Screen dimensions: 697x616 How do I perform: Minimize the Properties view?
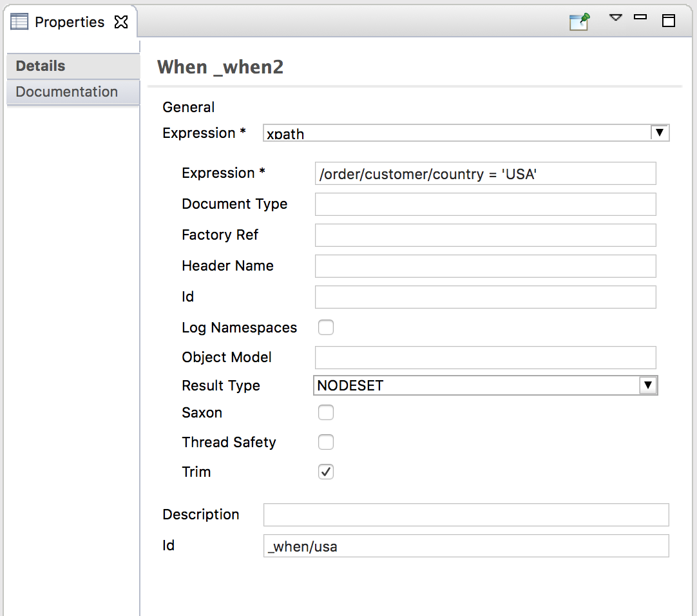coord(640,18)
